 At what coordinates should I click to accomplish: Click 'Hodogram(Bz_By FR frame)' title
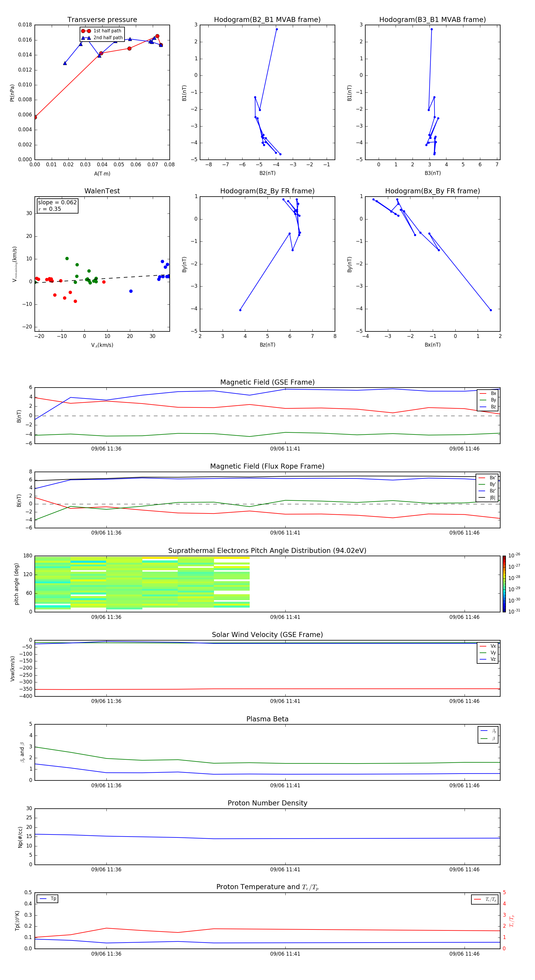(267, 191)
